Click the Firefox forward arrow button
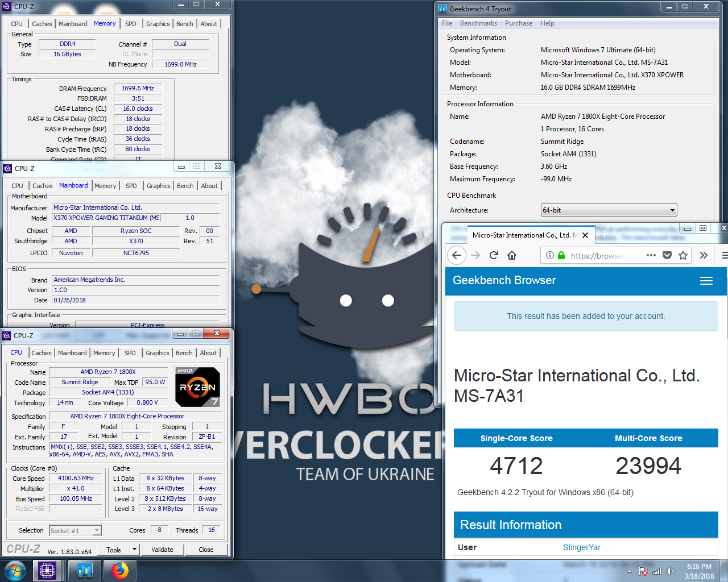The width and height of the screenshot is (728, 582). [x=475, y=255]
